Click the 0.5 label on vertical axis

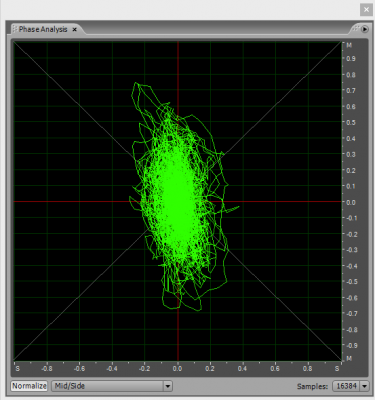(x=350, y=122)
